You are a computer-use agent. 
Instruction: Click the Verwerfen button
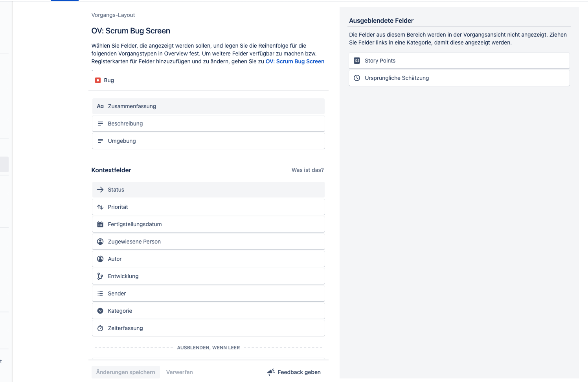pyautogui.click(x=180, y=372)
